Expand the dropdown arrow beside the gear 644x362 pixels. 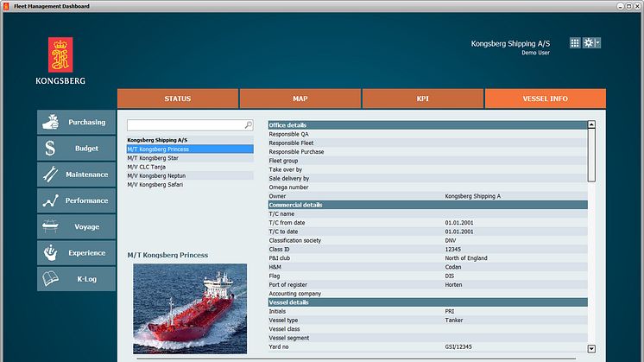click(x=597, y=42)
